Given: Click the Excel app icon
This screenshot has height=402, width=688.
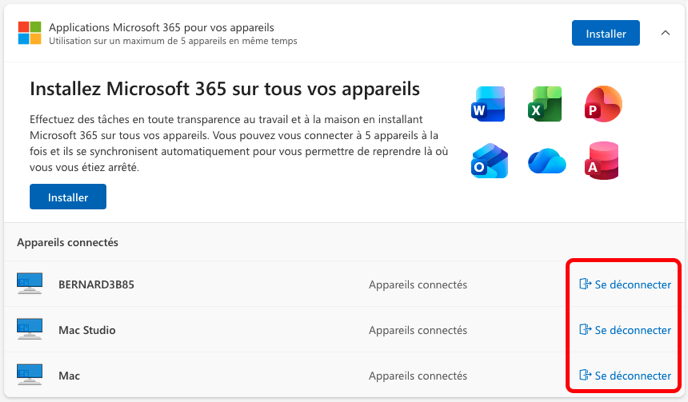Looking at the screenshot, I should click(545, 104).
